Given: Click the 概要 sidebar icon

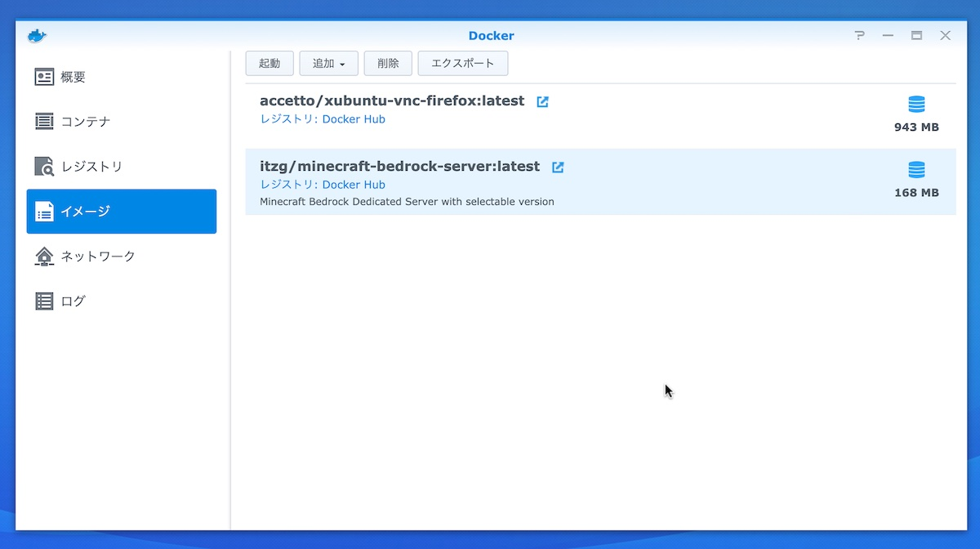Looking at the screenshot, I should (44, 78).
